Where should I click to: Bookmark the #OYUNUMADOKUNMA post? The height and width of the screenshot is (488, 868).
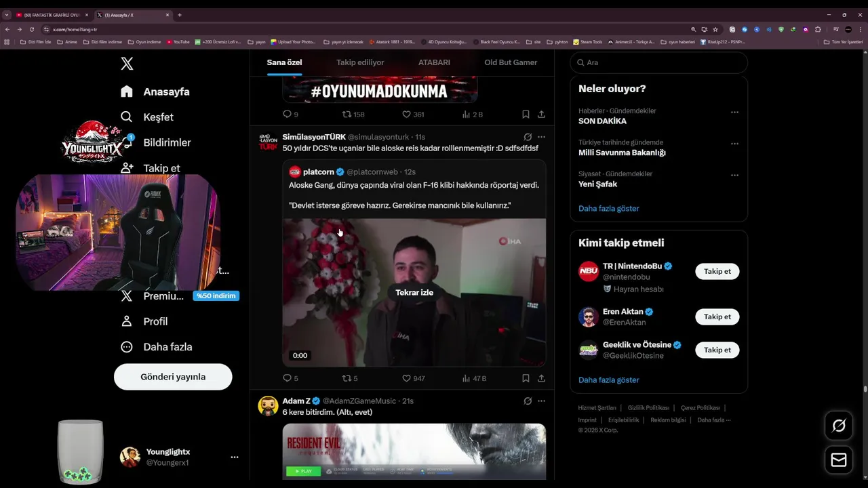526,115
